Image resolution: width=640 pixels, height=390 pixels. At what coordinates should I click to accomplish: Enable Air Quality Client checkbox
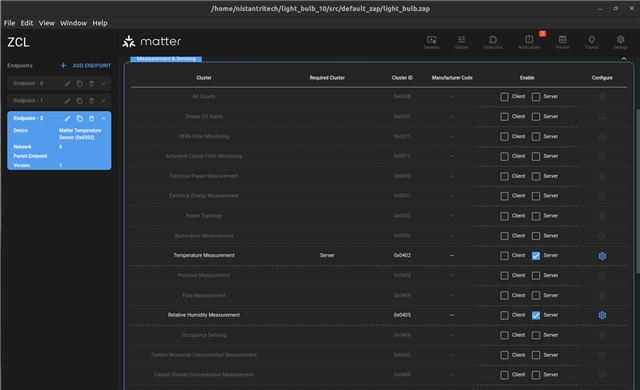click(x=504, y=97)
